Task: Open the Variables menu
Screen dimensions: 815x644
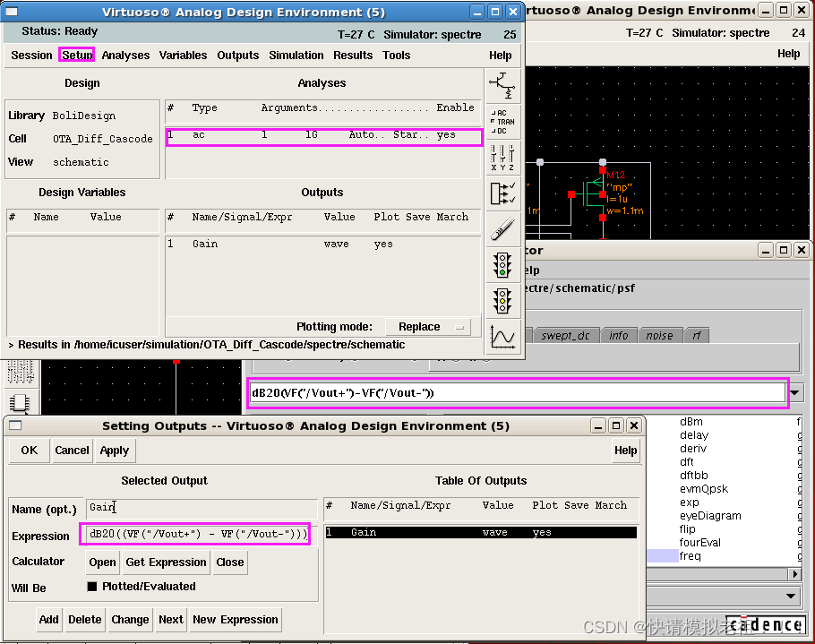Action: tap(183, 56)
